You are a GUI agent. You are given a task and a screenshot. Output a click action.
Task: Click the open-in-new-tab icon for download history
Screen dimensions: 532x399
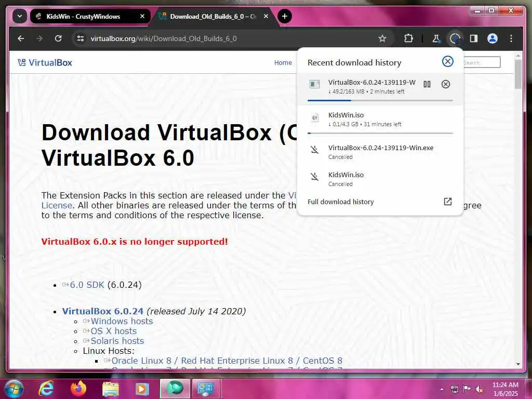(x=447, y=202)
